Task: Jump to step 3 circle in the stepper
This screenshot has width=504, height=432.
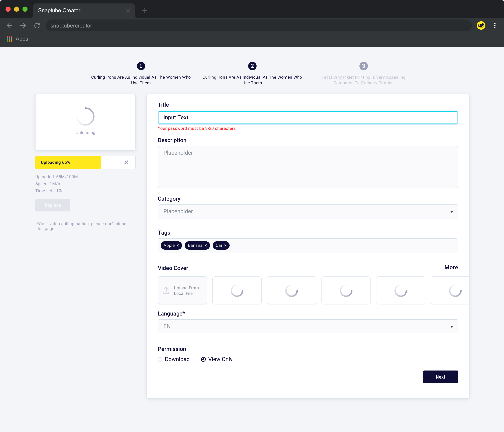Action: (x=363, y=66)
